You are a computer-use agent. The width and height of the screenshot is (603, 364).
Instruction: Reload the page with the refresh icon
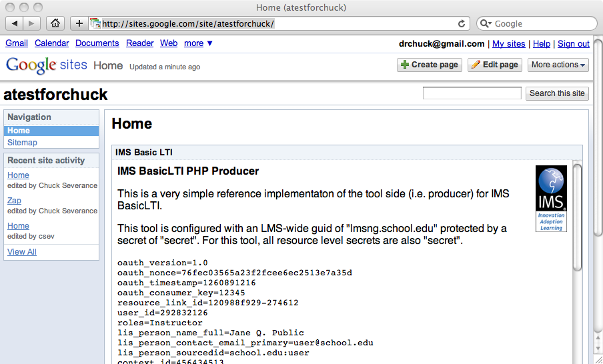462,24
